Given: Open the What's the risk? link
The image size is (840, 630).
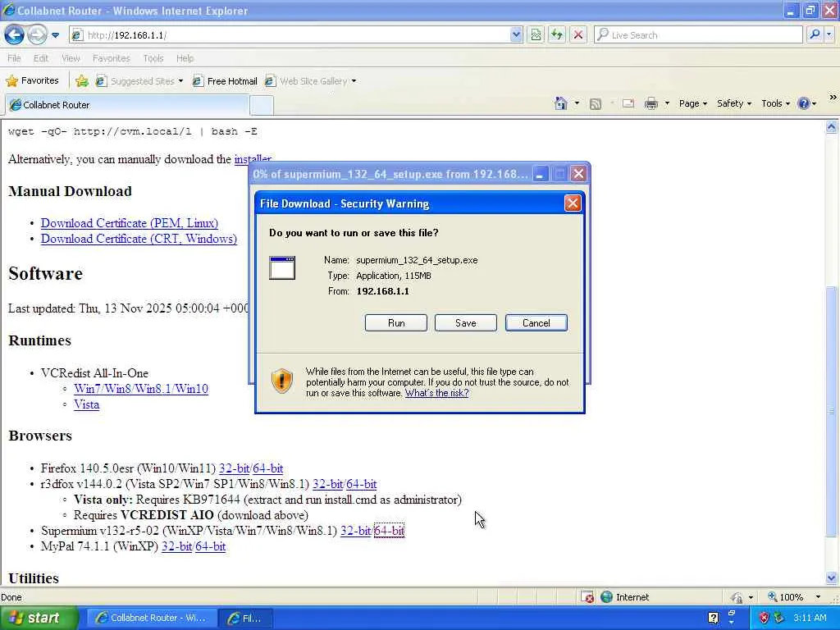Looking at the screenshot, I should click(x=436, y=393).
